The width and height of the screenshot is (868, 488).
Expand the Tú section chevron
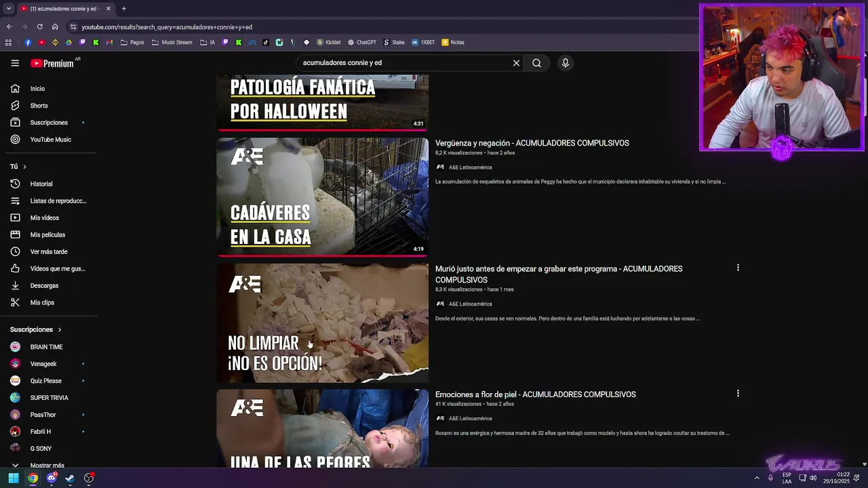point(24,167)
